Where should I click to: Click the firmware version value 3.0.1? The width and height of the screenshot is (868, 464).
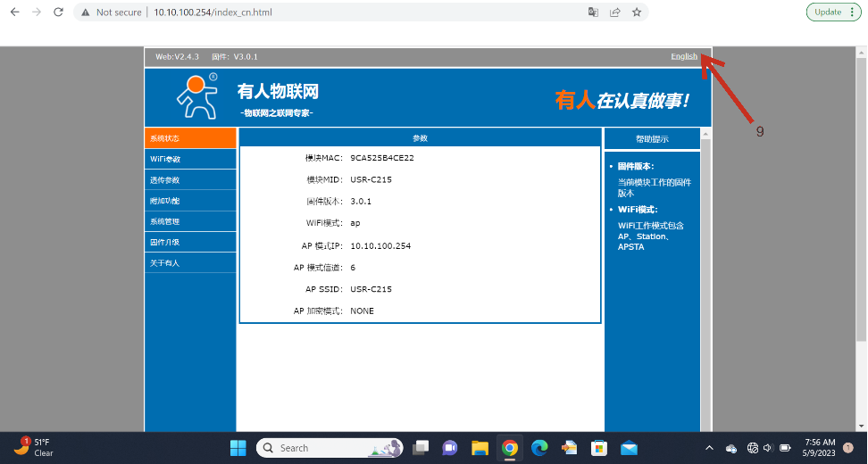click(x=361, y=202)
